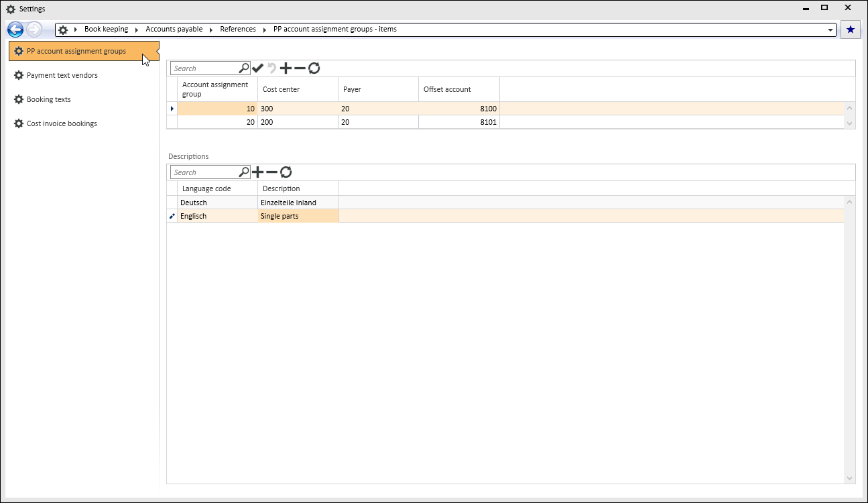This screenshot has width=868, height=503.
Task: Delete the selected description entry
Action: pyautogui.click(x=271, y=172)
